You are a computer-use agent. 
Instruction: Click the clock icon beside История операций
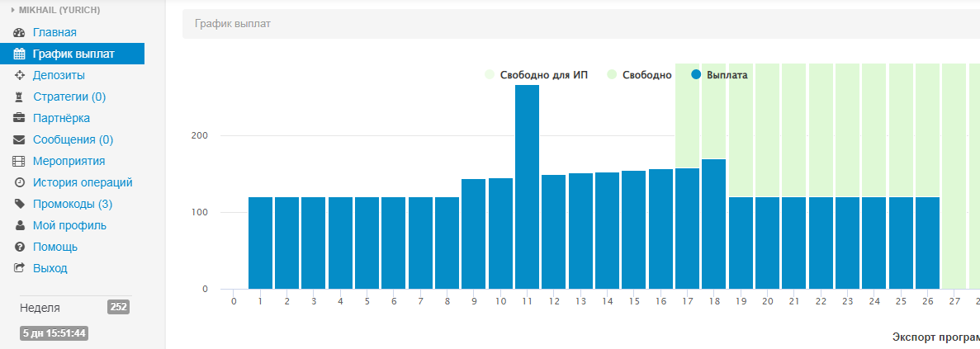tap(19, 183)
